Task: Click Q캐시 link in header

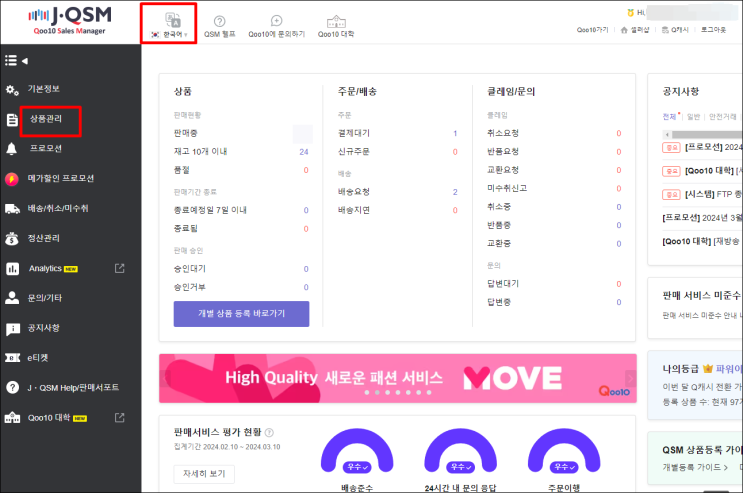Action: point(680,30)
